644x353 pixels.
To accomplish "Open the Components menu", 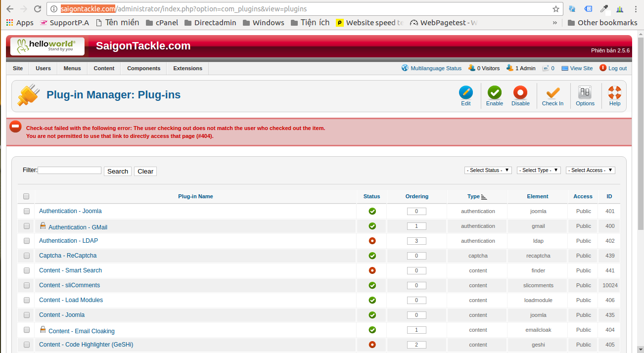I will 144,68.
